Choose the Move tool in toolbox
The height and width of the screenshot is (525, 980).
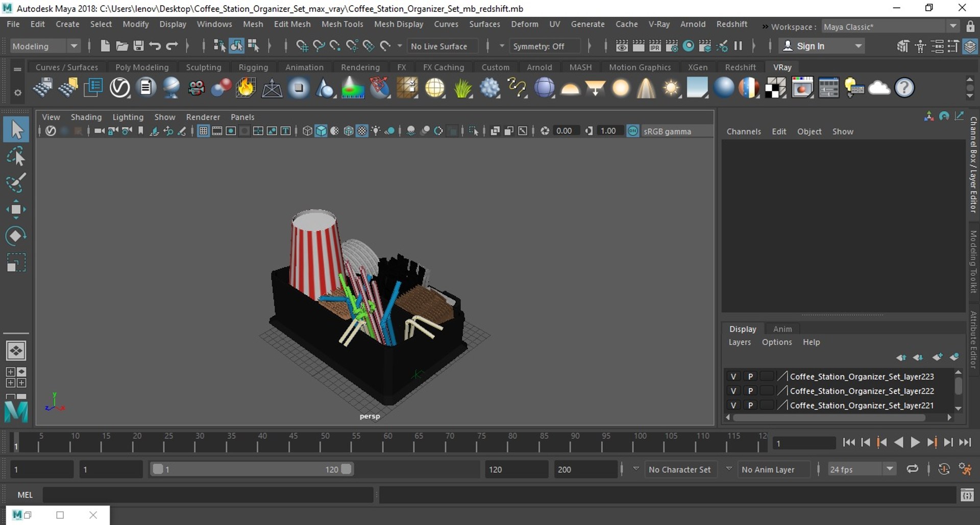(x=16, y=209)
